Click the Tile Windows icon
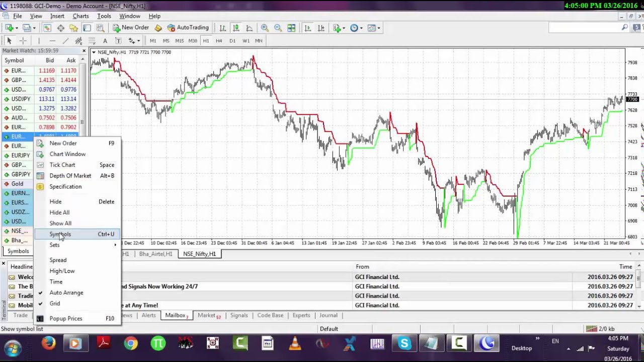 tap(291, 28)
